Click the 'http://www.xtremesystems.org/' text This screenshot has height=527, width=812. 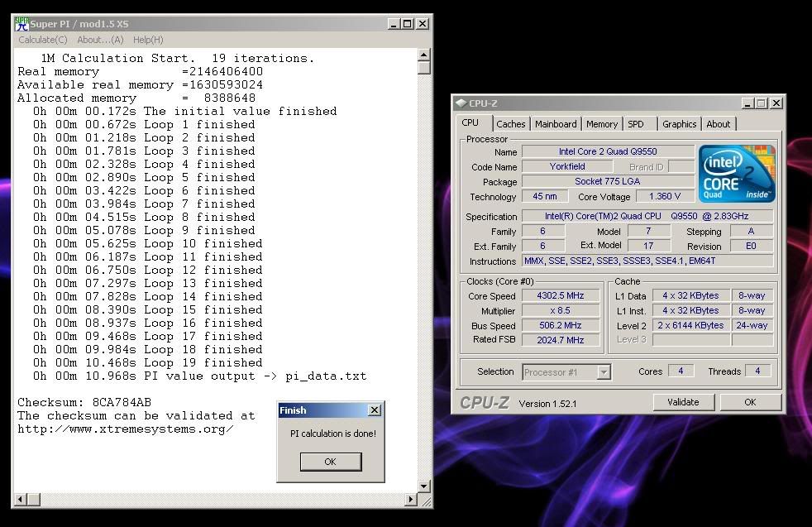(126, 429)
